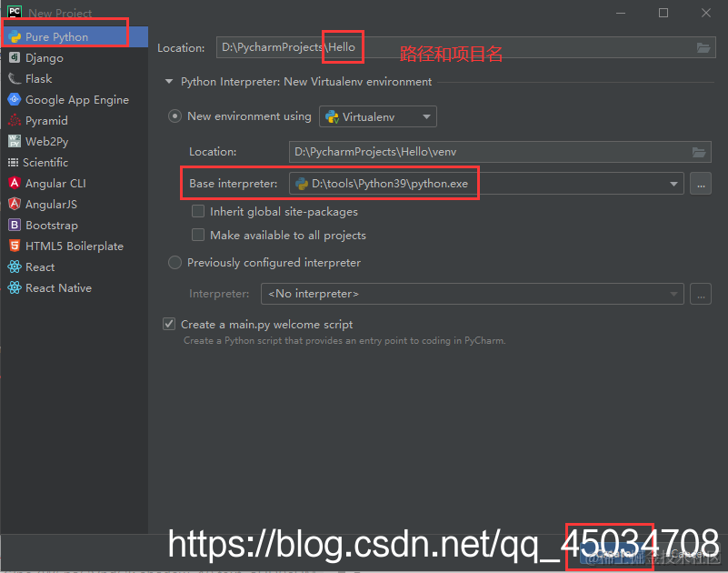
Task: Select the AngularJS project type
Action: (x=75, y=204)
